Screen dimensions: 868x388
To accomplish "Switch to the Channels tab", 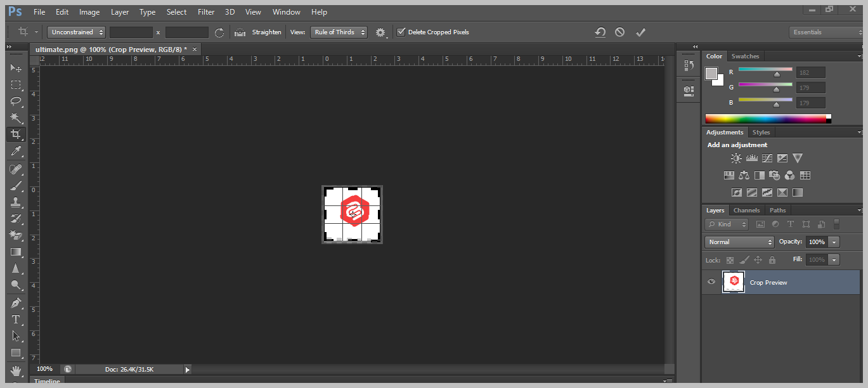I will coord(746,210).
